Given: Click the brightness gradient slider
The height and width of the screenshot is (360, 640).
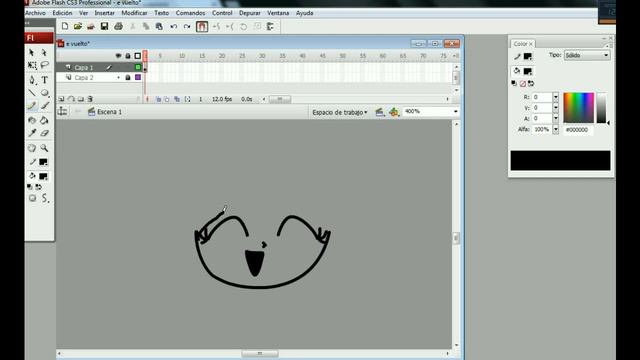Looking at the screenshot, I should click(x=601, y=107).
